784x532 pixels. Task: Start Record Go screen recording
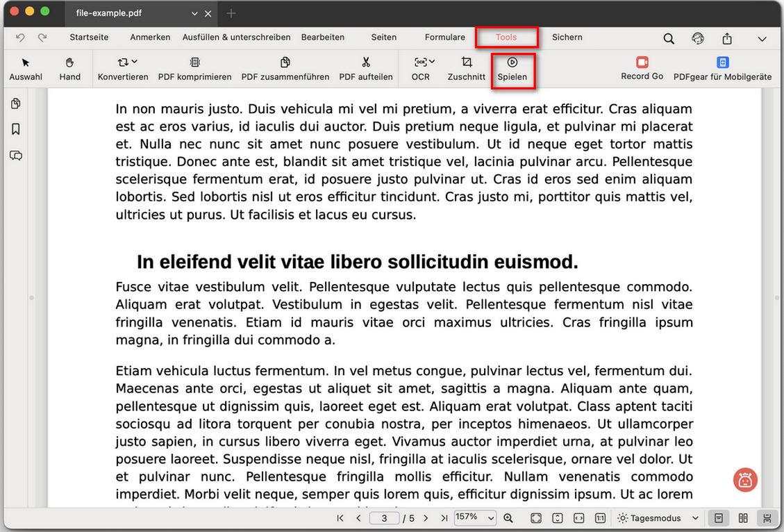(x=642, y=69)
